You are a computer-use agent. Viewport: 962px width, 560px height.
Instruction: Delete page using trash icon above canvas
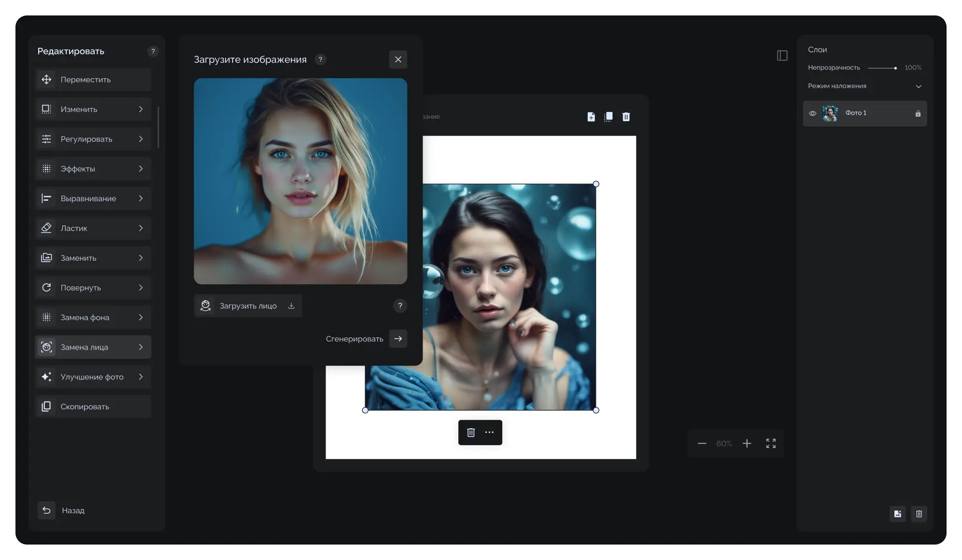pyautogui.click(x=626, y=117)
